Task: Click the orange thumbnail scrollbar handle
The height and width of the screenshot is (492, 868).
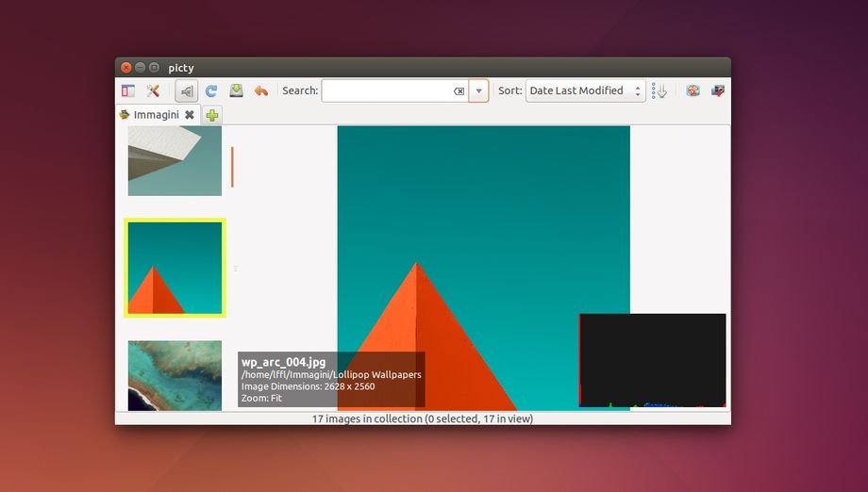Action: click(232, 167)
